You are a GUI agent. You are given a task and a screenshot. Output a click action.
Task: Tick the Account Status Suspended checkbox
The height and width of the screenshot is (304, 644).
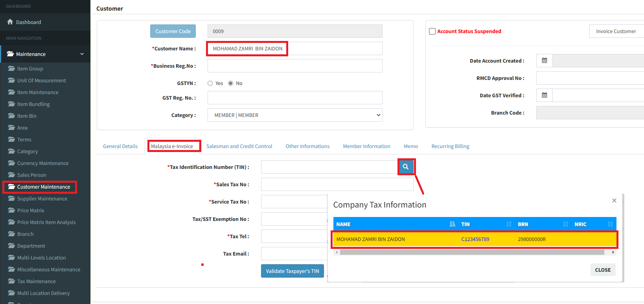(x=432, y=32)
